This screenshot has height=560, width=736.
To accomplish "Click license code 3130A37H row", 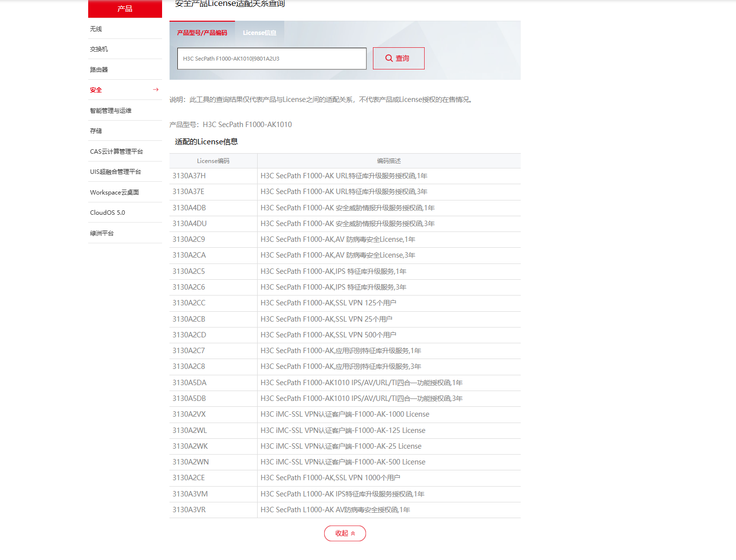I will (x=189, y=176).
